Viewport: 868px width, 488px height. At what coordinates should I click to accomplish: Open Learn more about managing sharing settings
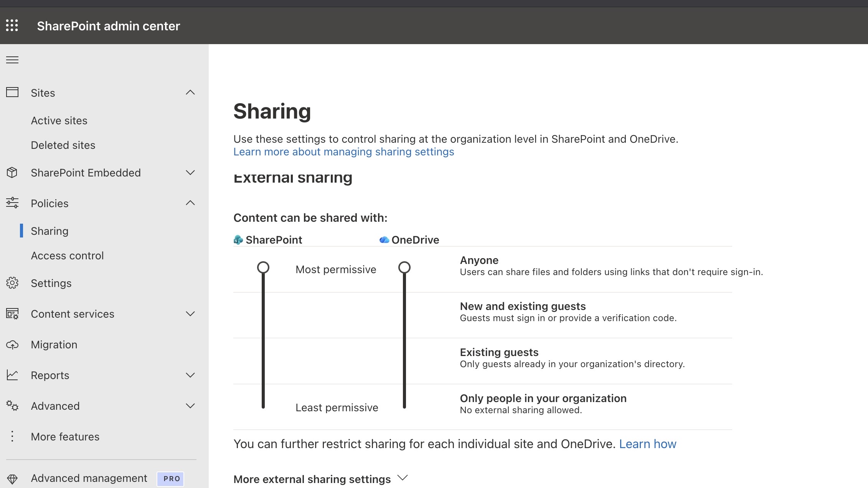click(343, 152)
